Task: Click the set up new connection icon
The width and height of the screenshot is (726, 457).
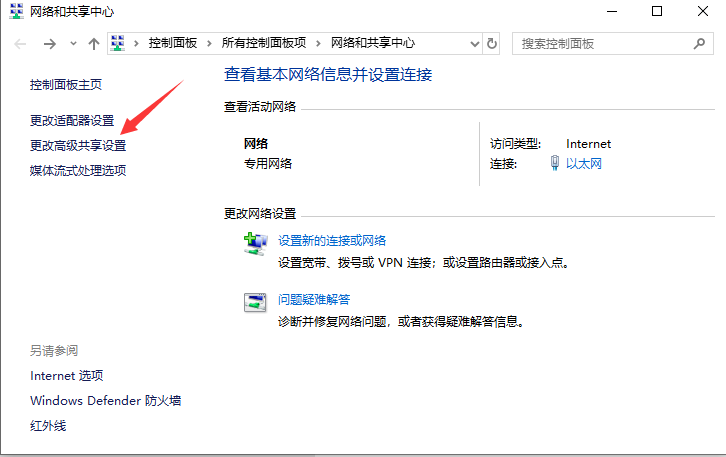Action: click(x=255, y=243)
